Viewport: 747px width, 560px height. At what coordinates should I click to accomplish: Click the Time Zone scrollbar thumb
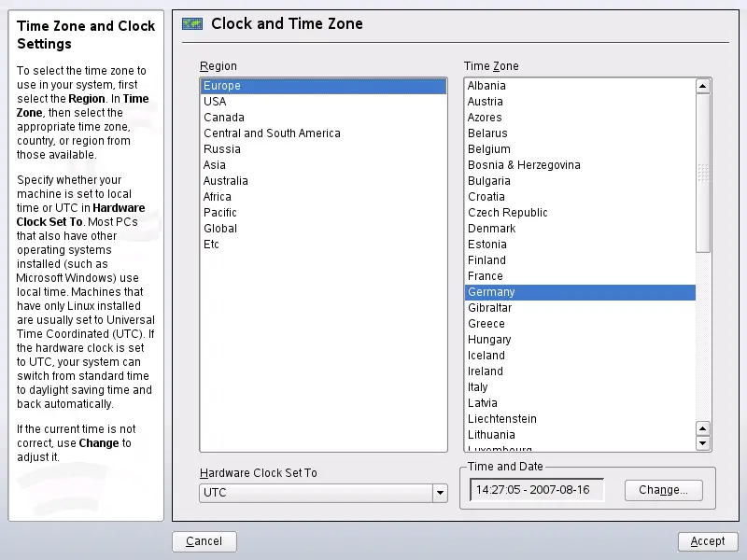pos(703,173)
